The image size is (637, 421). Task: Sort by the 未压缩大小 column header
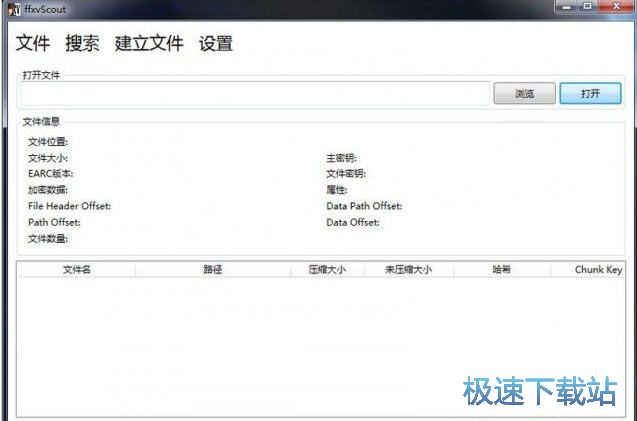[x=408, y=270]
